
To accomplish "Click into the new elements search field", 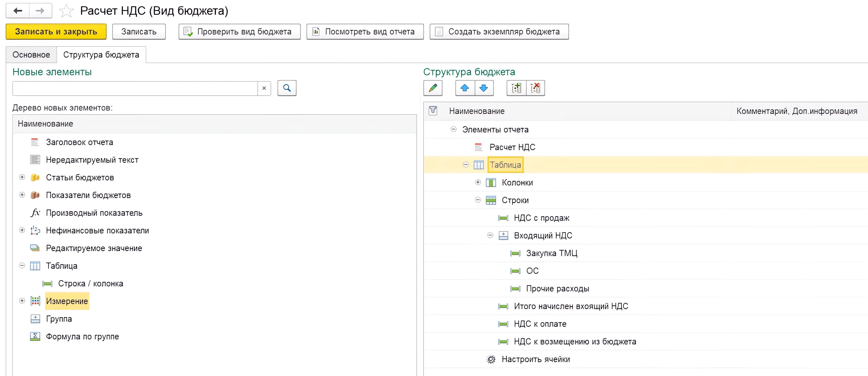I will [135, 88].
